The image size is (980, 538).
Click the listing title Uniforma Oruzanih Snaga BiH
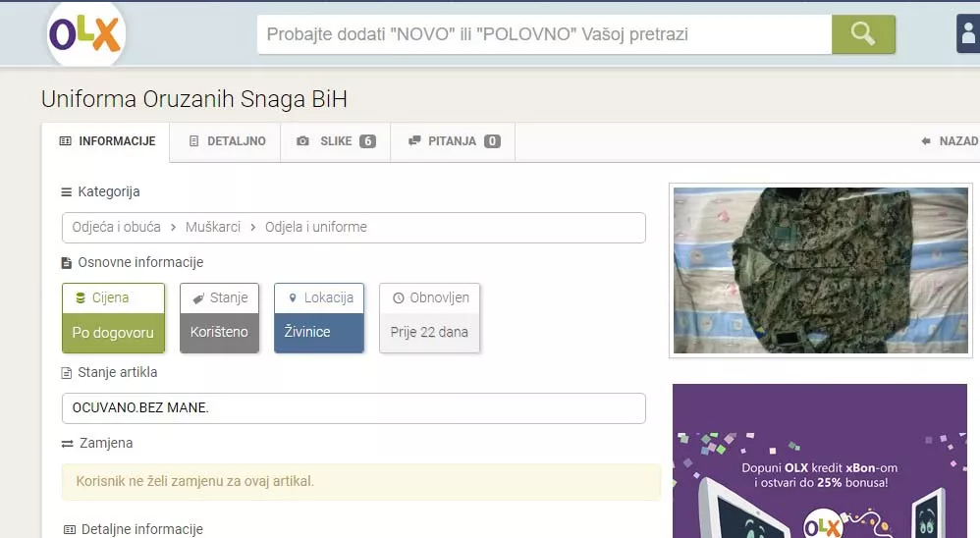click(194, 99)
